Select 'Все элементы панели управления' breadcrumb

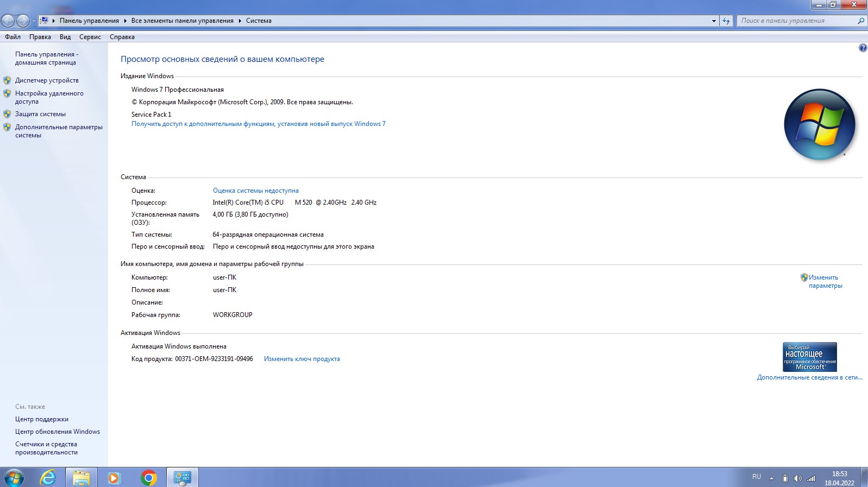pos(183,21)
